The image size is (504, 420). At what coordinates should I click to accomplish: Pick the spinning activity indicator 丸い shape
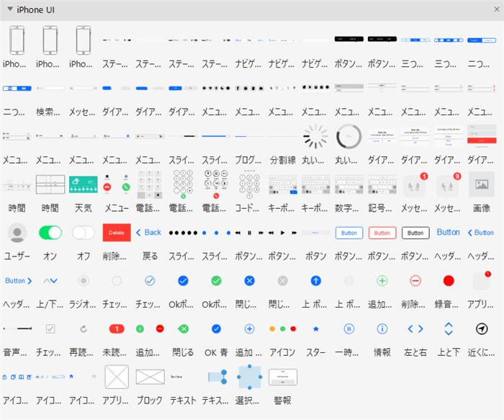(x=315, y=136)
